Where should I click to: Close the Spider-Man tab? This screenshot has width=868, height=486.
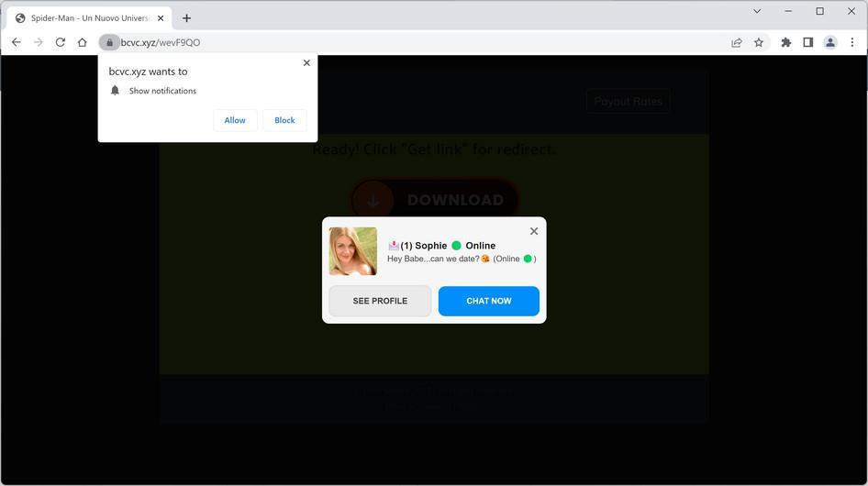pyautogui.click(x=161, y=18)
